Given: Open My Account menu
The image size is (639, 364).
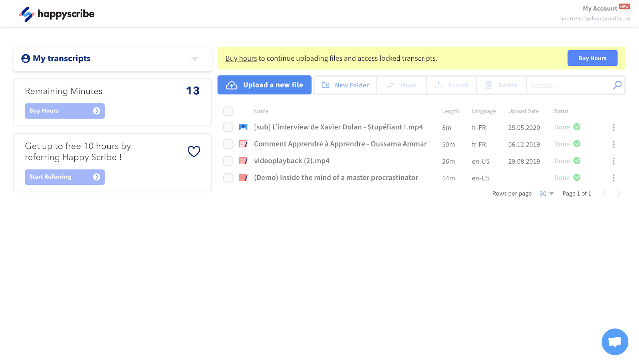Looking at the screenshot, I should pyautogui.click(x=600, y=8).
